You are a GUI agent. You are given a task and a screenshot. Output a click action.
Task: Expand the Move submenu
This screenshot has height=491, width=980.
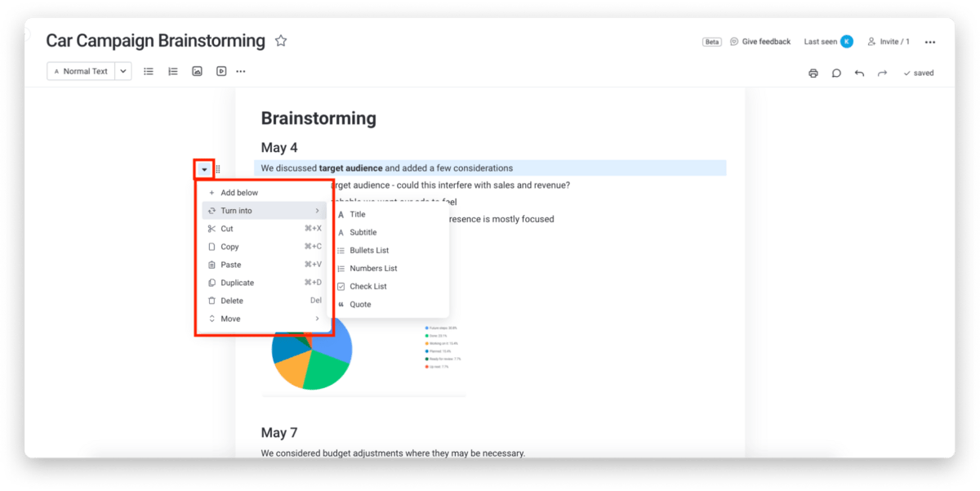click(264, 319)
